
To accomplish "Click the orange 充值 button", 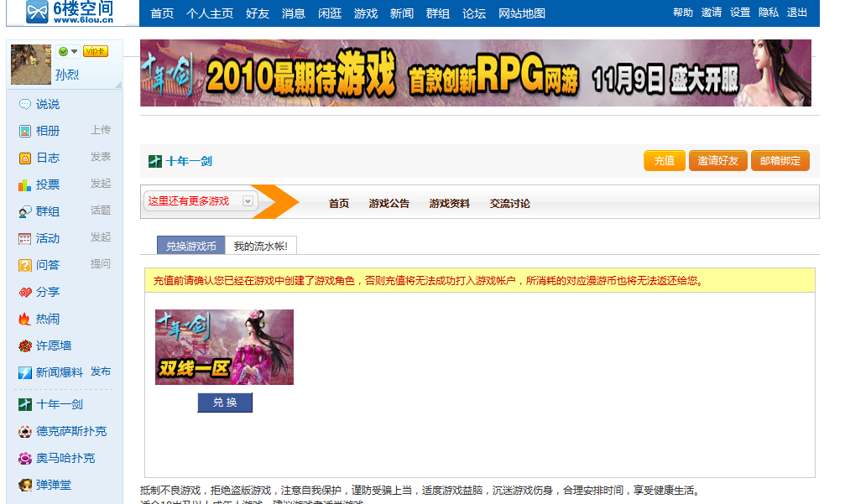I will [664, 161].
